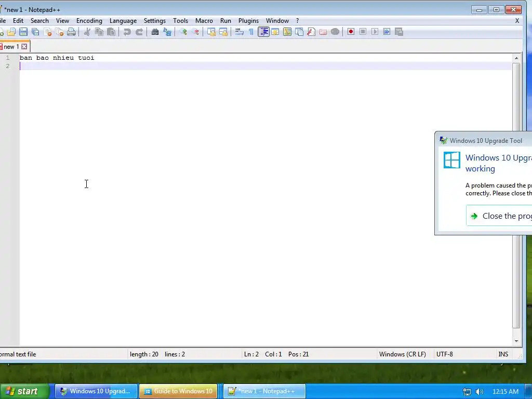This screenshot has width=532, height=399.
Task: Click UTF-8 encoding in status bar
Action: 445,354
